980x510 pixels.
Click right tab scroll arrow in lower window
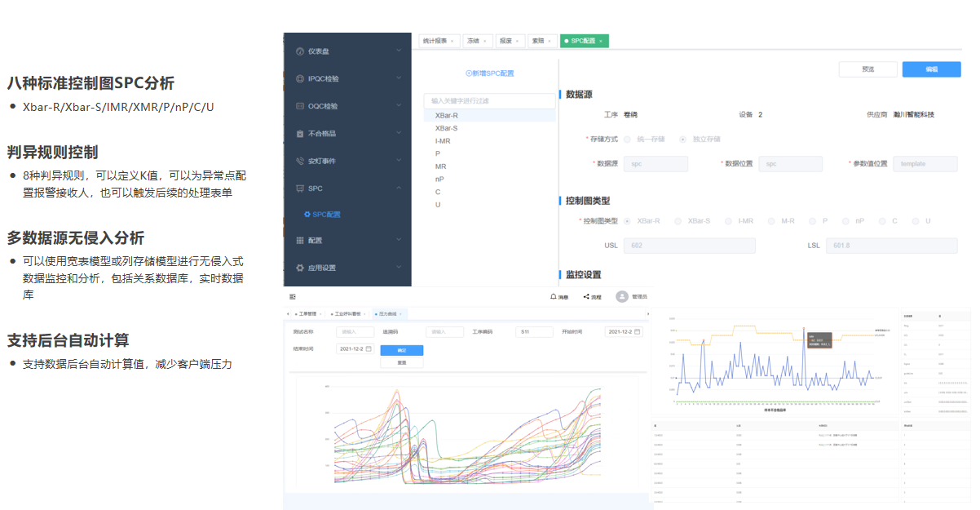coord(649,313)
